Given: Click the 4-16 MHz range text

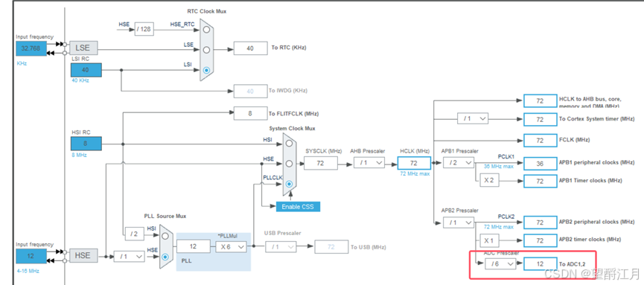Looking at the screenshot, I should [28, 271].
